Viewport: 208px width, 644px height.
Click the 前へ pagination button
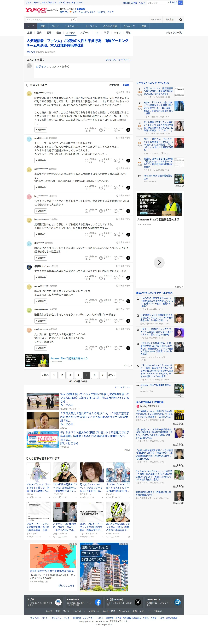tap(45, 375)
